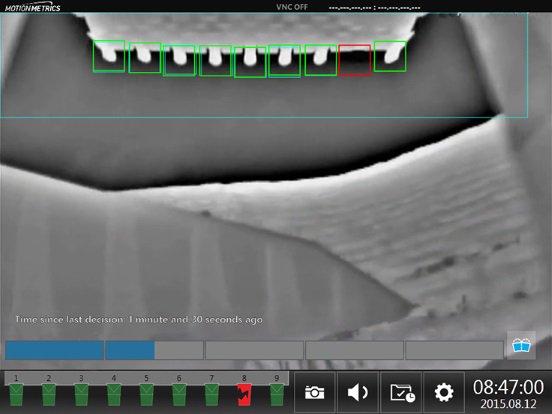552x414 pixels.
Task: Toggle the speaker volume icon
Action: point(358,392)
